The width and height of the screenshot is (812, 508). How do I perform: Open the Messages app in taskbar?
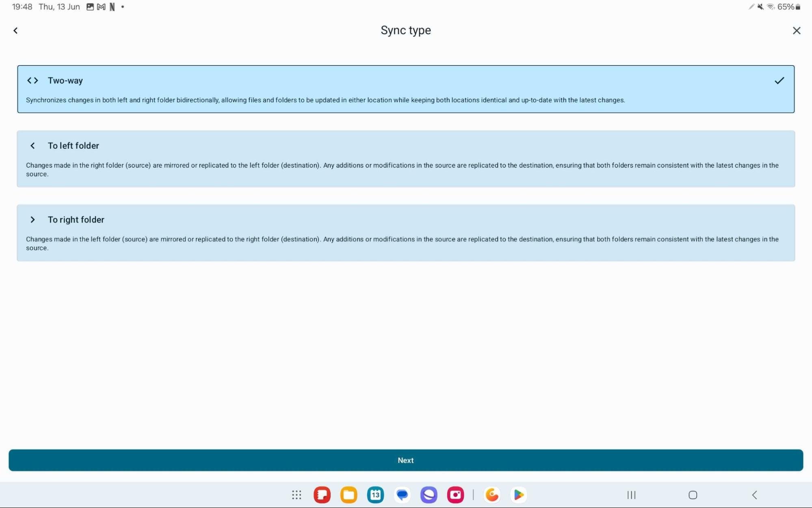tap(402, 495)
